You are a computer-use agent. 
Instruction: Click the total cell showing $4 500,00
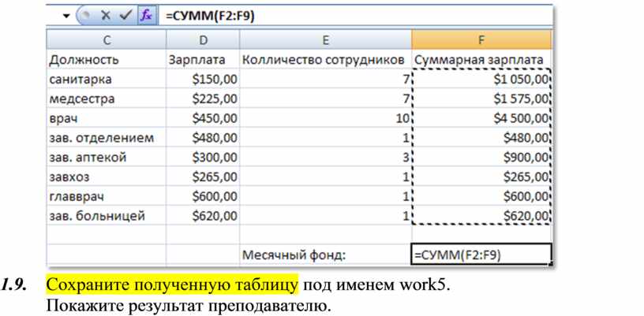tap(481, 118)
